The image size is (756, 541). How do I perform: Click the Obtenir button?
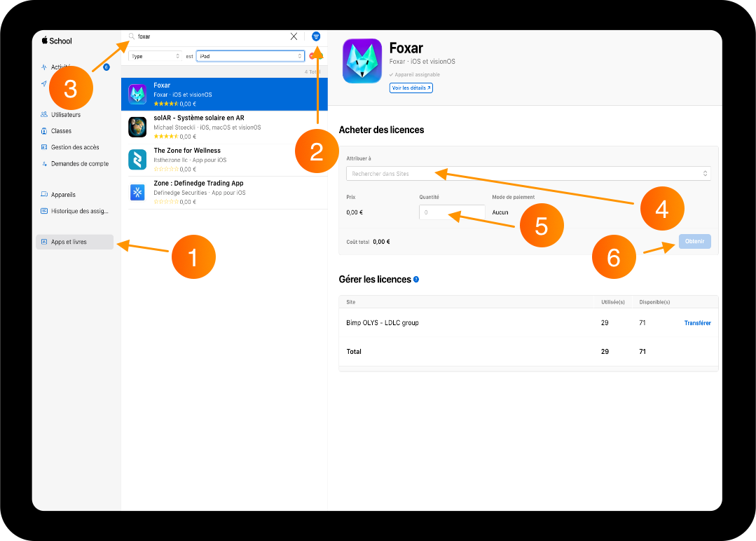pyautogui.click(x=694, y=242)
